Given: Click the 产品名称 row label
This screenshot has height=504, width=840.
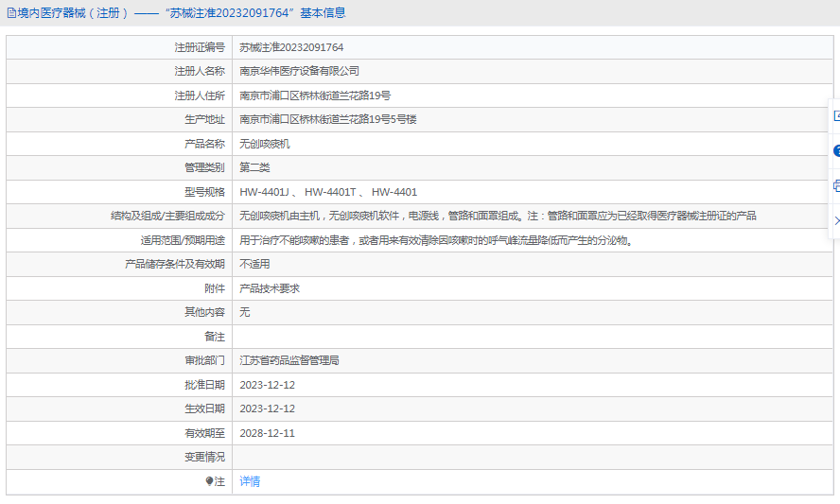Looking at the screenshot, I should [204, 144].
